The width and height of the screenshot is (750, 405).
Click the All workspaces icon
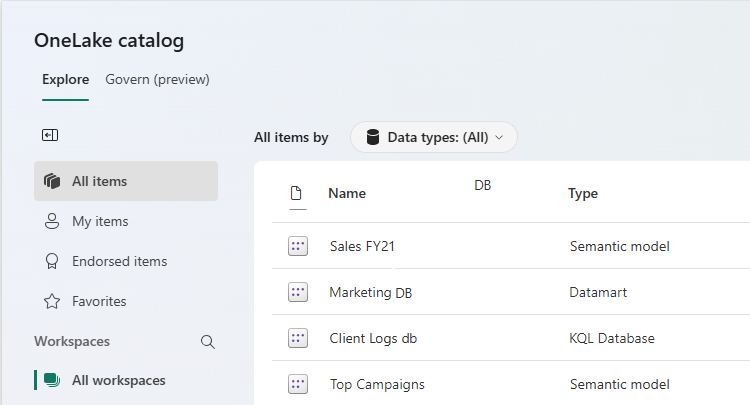(x=52, y=380)
